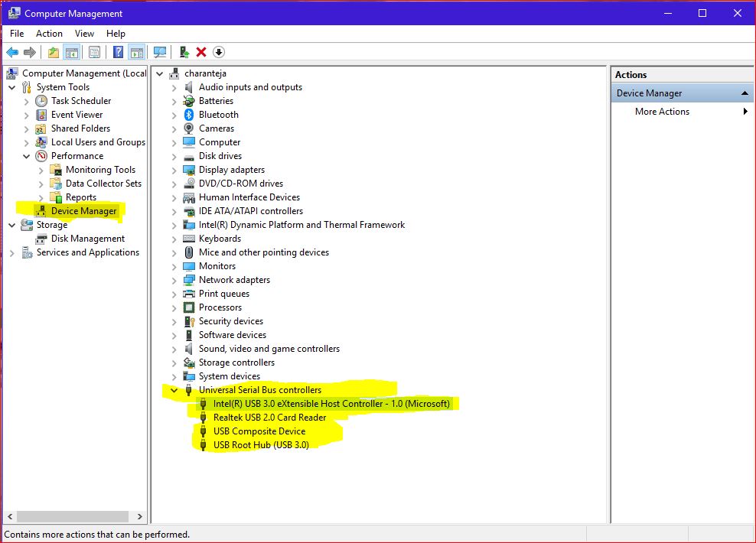Click the Cameras webcam icon

coord(189,128)
